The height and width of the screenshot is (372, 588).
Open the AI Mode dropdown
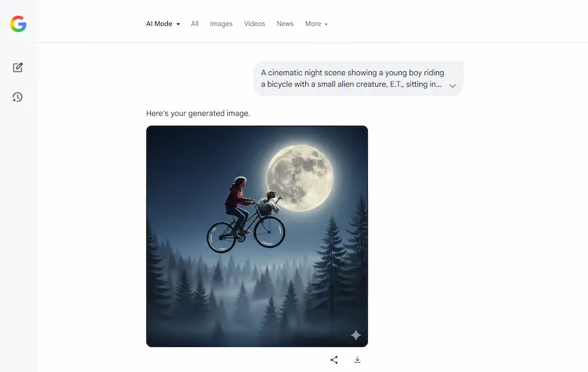163,24
